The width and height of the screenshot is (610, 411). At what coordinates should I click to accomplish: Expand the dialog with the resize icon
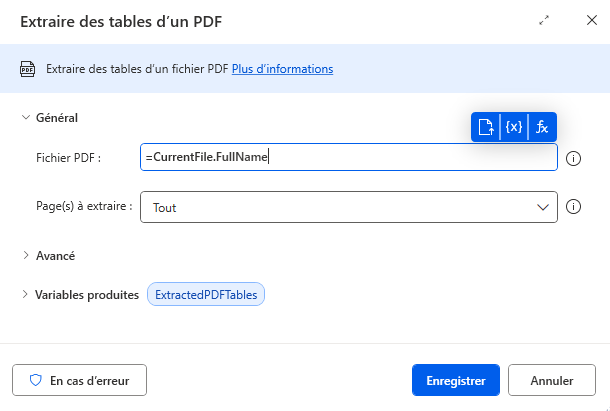544,20
